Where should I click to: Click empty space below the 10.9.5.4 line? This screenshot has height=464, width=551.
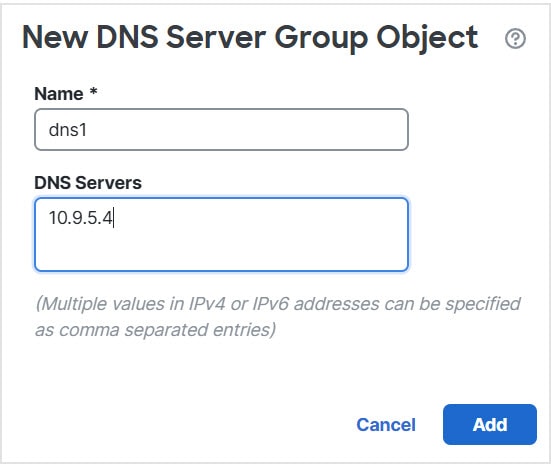pyautogui.click(x=221, y=251)
